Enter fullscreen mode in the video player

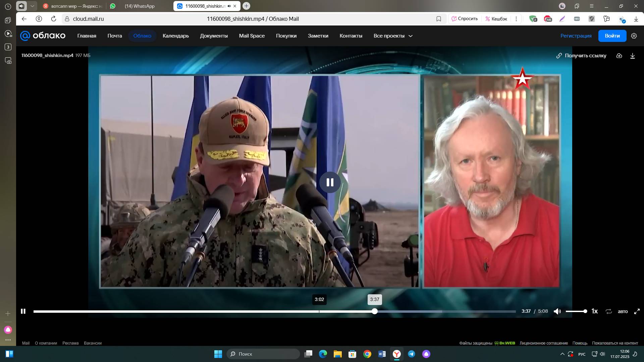point(637,311)
